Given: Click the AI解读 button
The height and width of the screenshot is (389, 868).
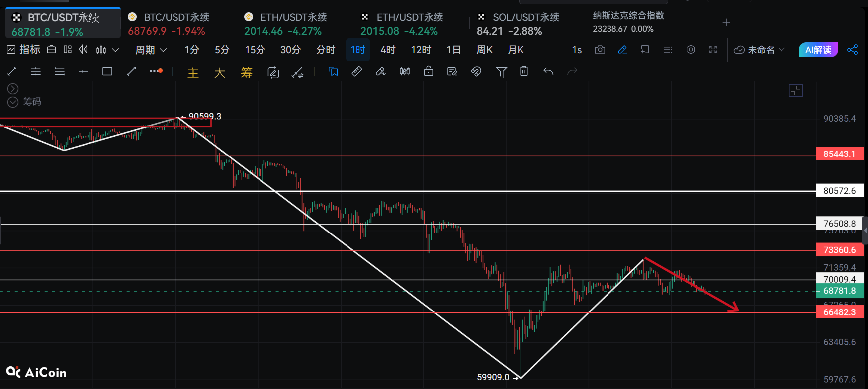Looking at the screenshot, I should 818,50.
